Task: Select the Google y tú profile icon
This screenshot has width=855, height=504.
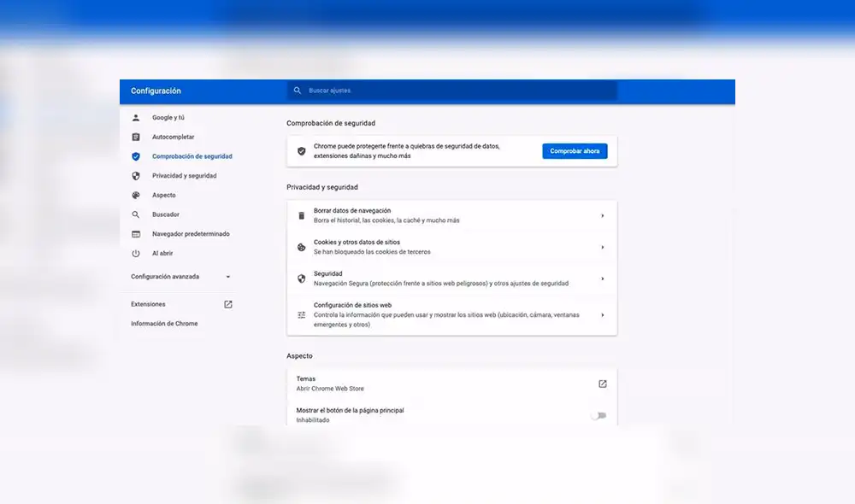Action: click(x=135, y=117)
